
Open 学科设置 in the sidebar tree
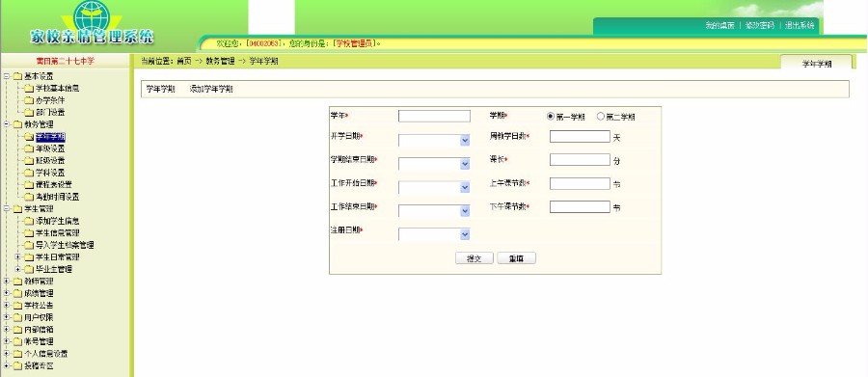[50, 173]
